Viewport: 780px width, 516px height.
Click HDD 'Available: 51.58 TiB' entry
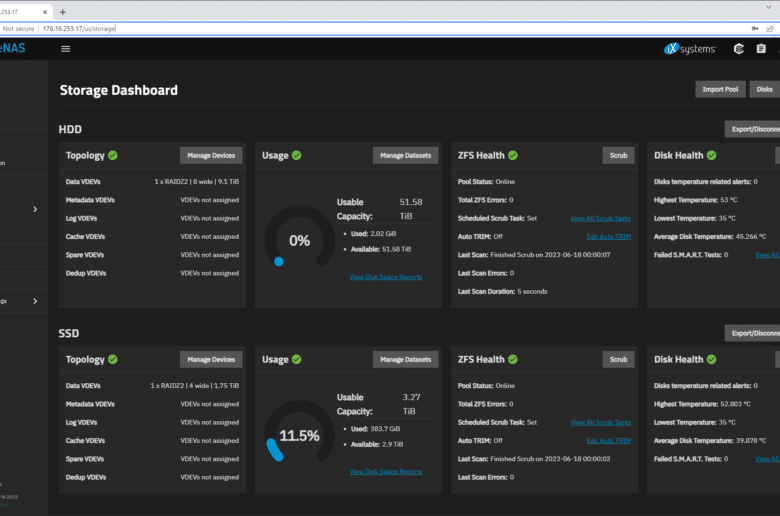pos(381,249)
